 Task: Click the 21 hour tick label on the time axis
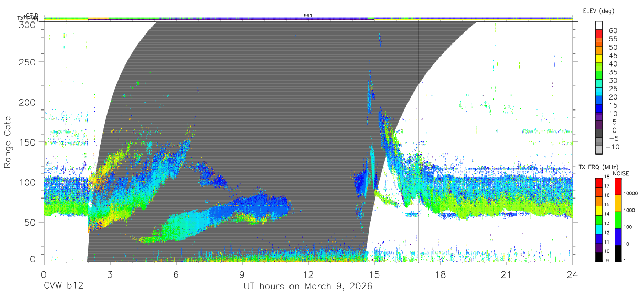tap(507, 274)
